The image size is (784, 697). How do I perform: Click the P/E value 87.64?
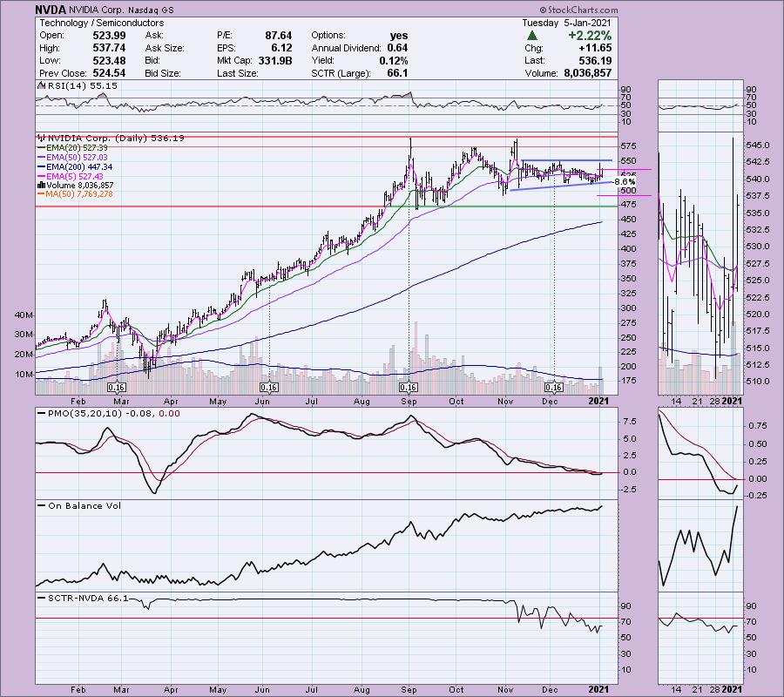pos(278,36)
